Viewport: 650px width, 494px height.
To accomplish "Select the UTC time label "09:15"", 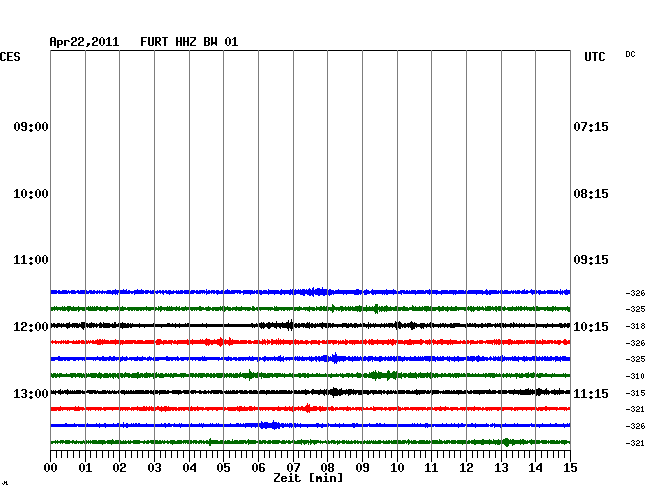I will pos(591,260).
